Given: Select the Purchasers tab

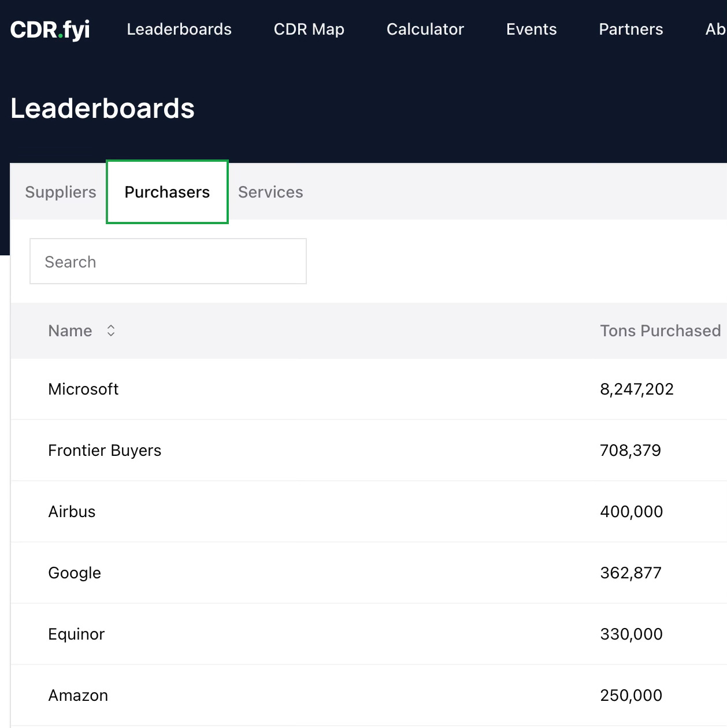Looking at the screenshot, I should coord(168,192).
